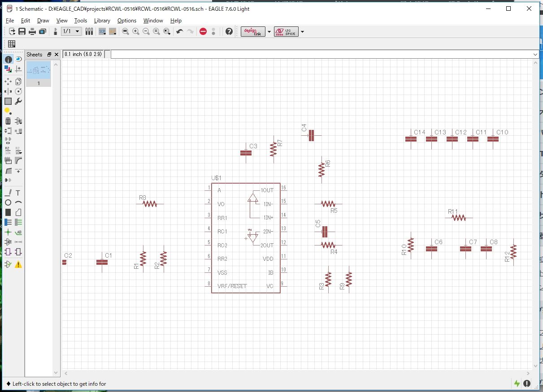Click the Print icon in toolbar

tap(32, 31)
